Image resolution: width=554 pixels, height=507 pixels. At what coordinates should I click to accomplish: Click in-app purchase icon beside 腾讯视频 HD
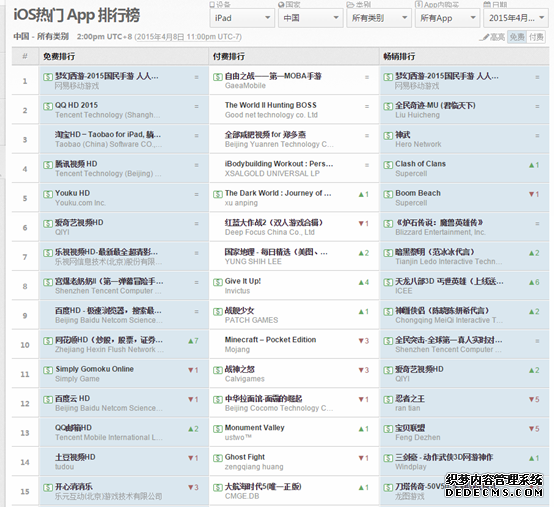(48, 165)
